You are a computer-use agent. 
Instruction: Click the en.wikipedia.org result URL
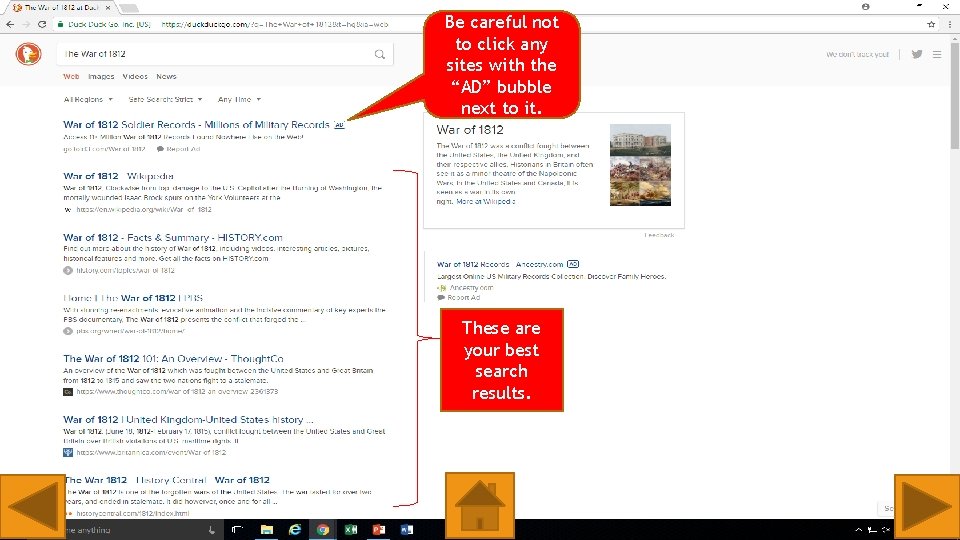(x=144, y=209)
